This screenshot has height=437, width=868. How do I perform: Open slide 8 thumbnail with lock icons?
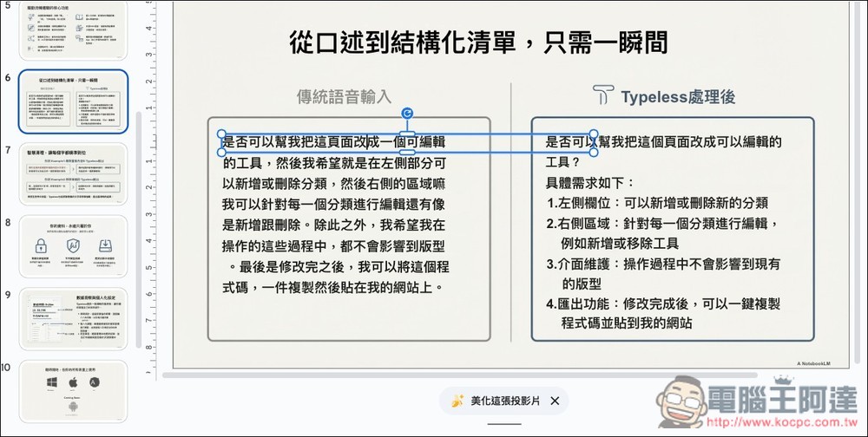73,247
